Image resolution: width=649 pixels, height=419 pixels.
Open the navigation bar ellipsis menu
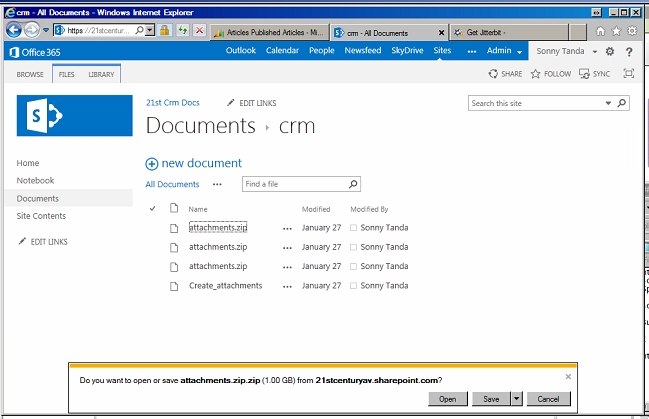[471, 52]
